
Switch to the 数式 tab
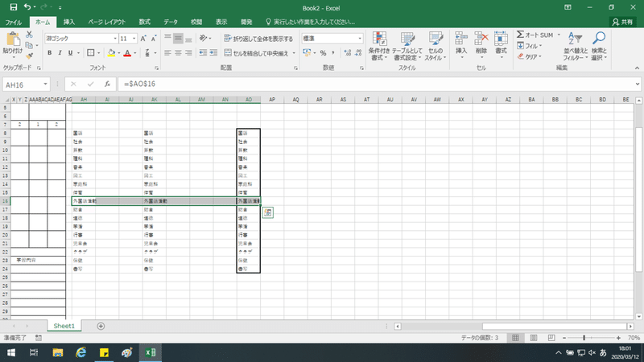coord(144,22)
